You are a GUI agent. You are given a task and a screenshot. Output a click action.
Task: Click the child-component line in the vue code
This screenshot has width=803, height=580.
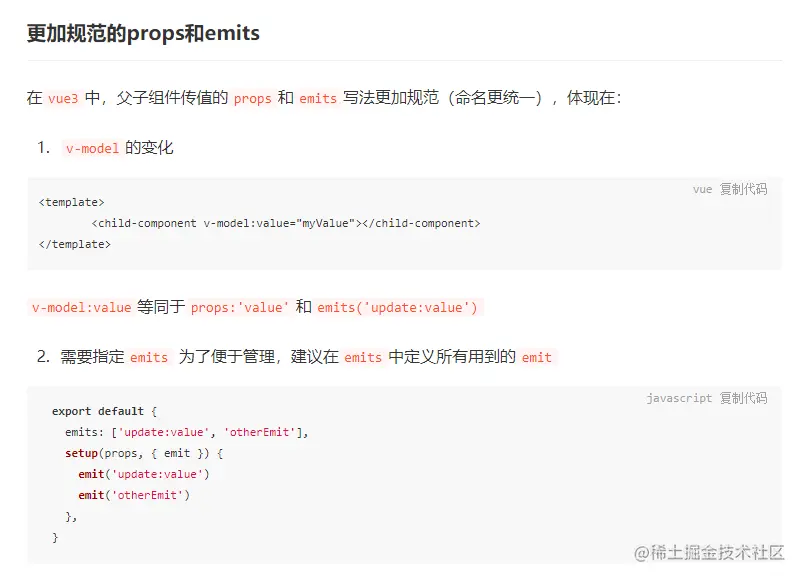(286, 223)
